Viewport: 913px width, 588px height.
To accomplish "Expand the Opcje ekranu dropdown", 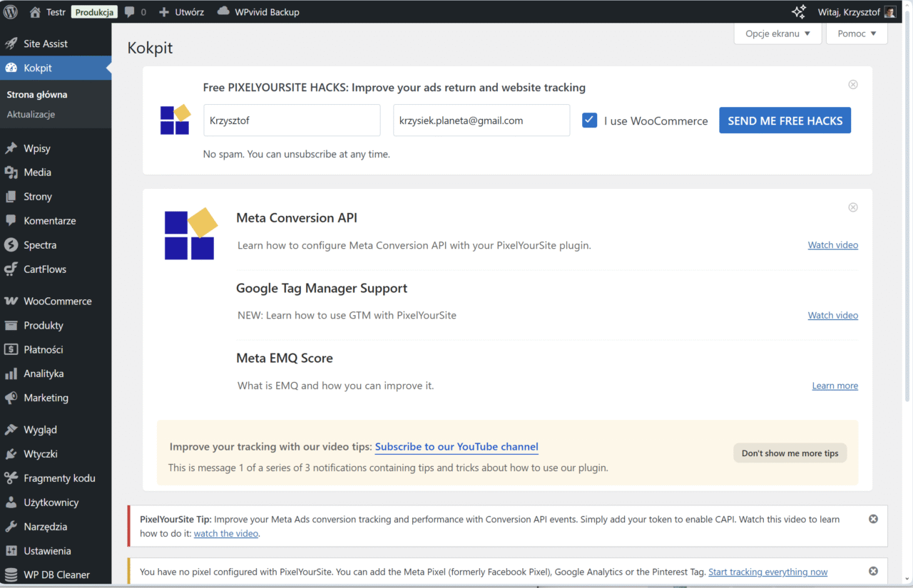I will pyautogui.click(x=777, y=33).
